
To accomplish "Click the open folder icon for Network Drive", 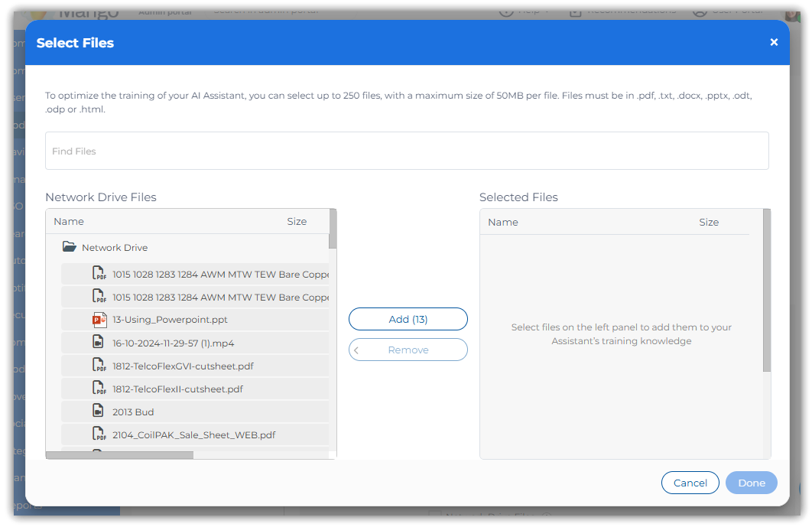I will [x=70, y=247].
